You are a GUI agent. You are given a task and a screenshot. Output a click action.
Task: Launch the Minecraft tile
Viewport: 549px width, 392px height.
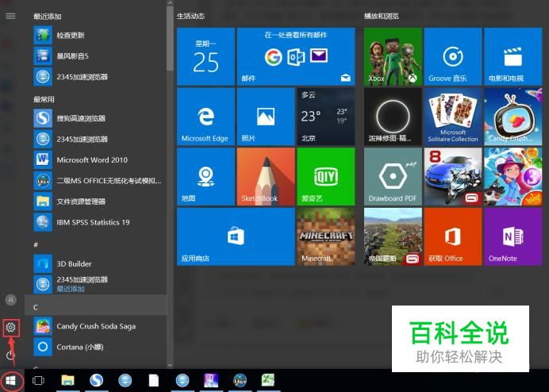tap(326, 236)
